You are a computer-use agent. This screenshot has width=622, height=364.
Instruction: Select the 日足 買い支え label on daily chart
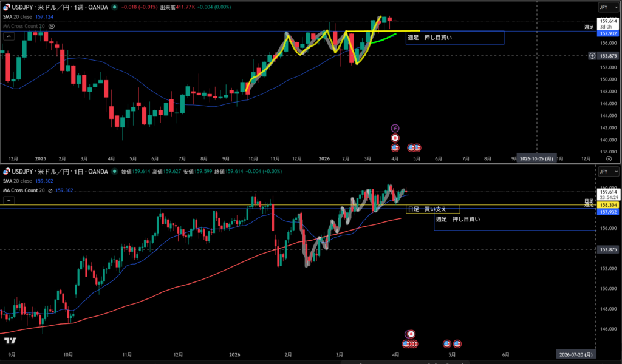click(x=432, y=209)
